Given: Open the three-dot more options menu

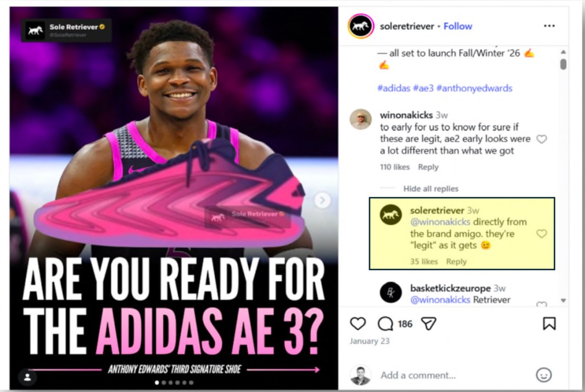Looking at the screenshot, I should point(549,26).
